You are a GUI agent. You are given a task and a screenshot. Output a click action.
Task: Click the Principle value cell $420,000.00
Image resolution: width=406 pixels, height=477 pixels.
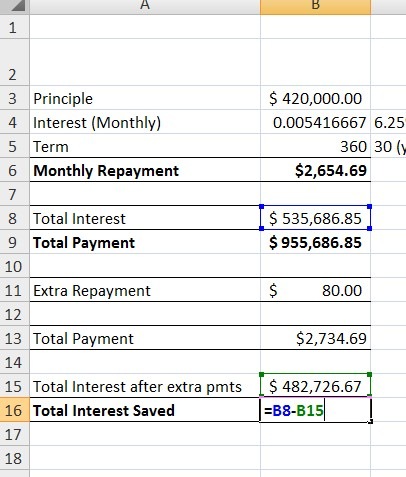pyautogui.click(x=315, y=98)
